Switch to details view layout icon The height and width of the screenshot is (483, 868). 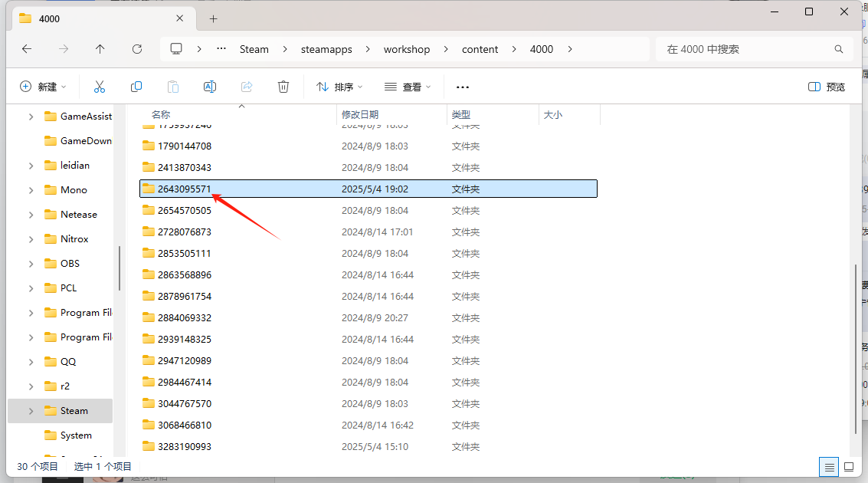(828, 466)
